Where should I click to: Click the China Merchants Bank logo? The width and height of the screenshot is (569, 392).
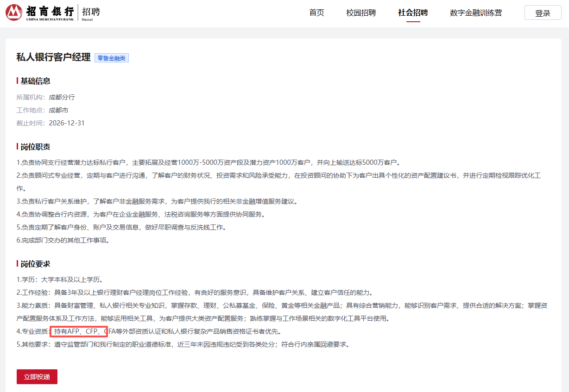click(40, 12)
